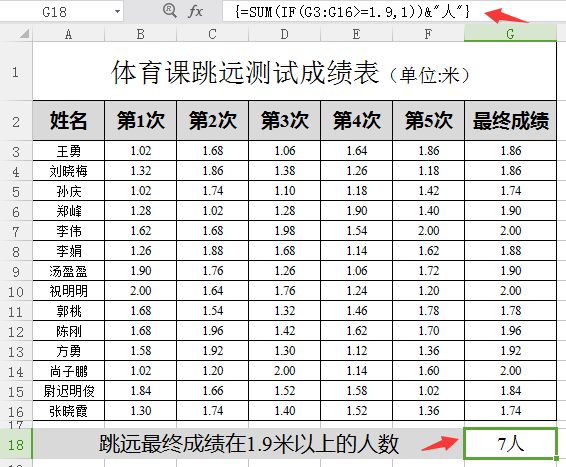Select the name cell 郑峰

coord(69,211)
